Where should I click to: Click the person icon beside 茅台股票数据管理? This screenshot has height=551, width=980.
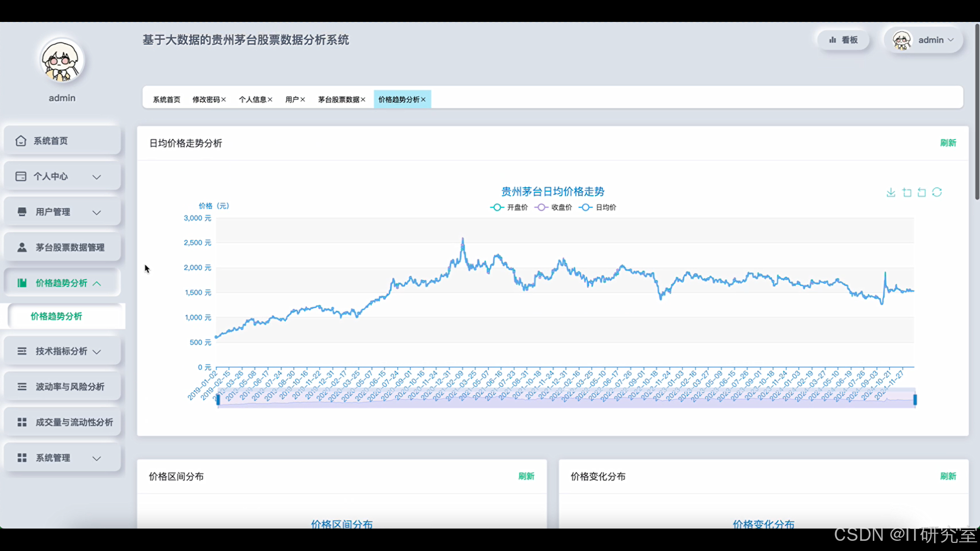(x=22, y=247)
